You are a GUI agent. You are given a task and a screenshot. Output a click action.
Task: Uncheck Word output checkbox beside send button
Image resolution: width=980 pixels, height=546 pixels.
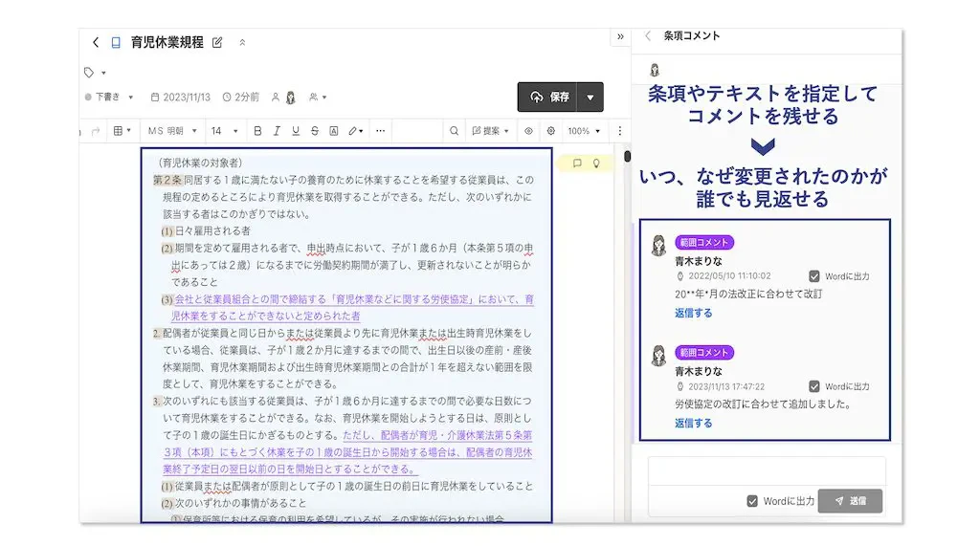tap(753, 501)
